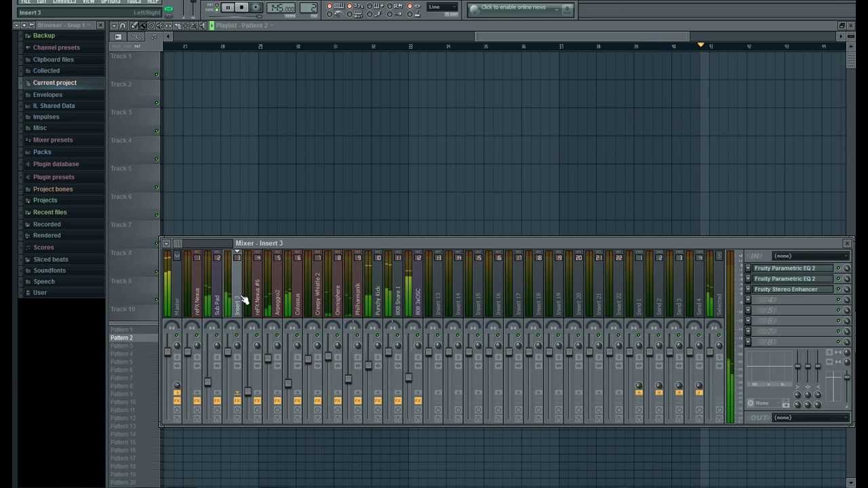The width and height of the screenshot is (868, 488).
Task: Open the Mixer options menu arrow
Action: (x=166, y=243)
